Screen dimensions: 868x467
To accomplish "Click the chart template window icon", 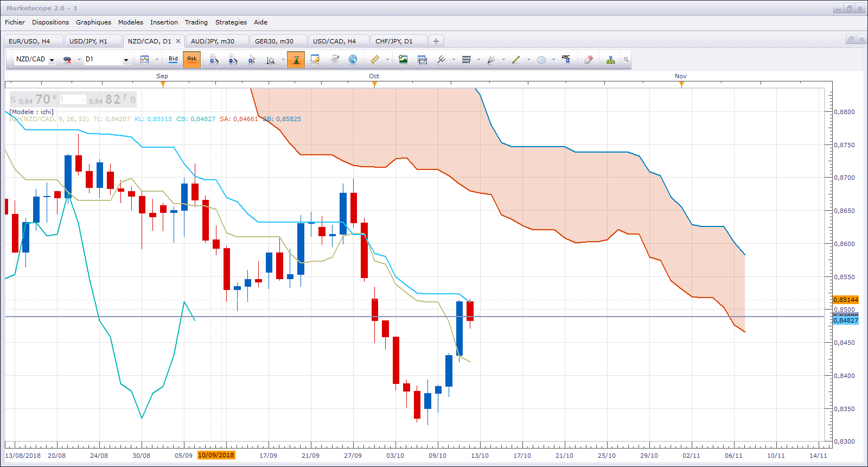I will pos(422,60).
